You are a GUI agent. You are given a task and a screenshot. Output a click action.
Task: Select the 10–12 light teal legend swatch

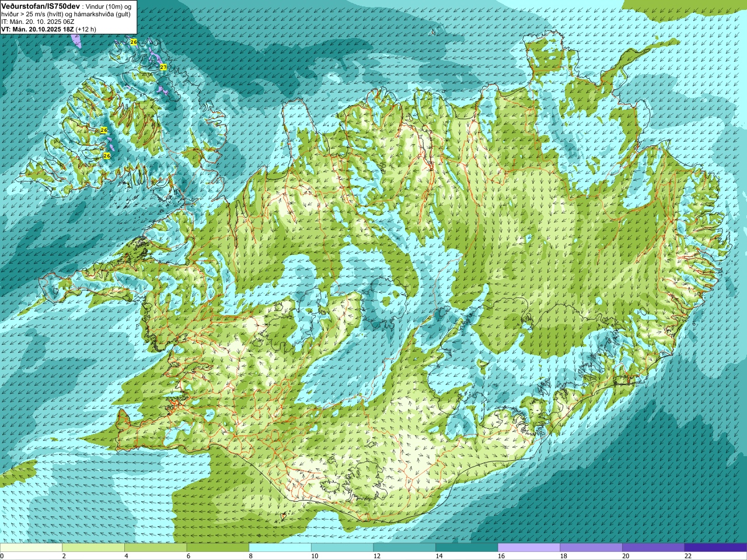342,548
